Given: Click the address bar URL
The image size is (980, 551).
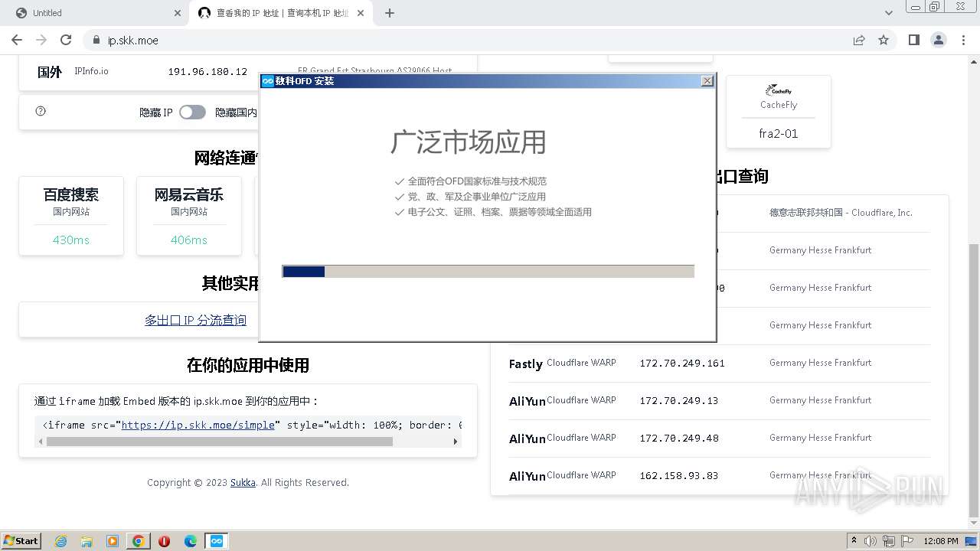Looking at the screenshot, I should coord(132,41).
